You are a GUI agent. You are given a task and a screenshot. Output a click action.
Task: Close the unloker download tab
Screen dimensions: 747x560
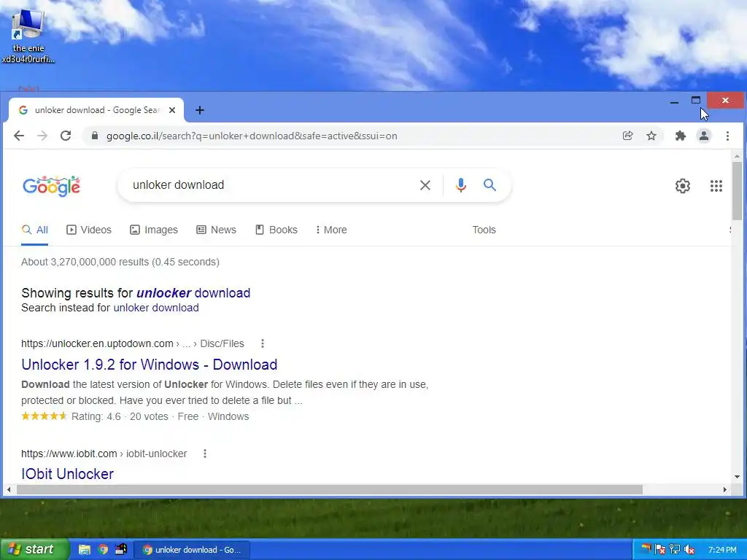pos(172,110)
